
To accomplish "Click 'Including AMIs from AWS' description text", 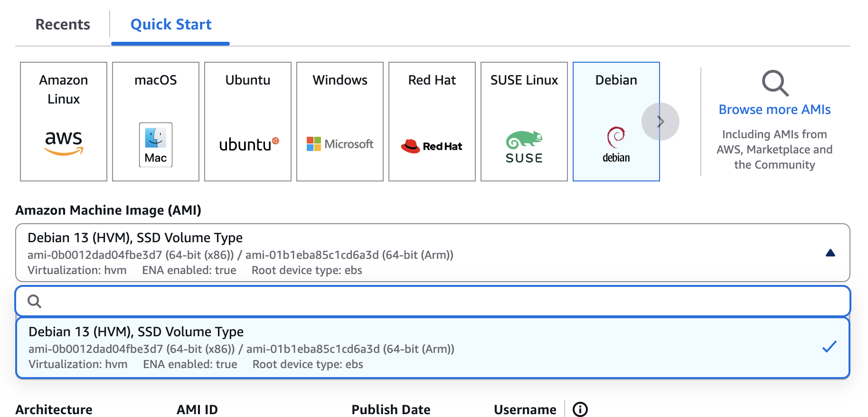I will point(774,149).
